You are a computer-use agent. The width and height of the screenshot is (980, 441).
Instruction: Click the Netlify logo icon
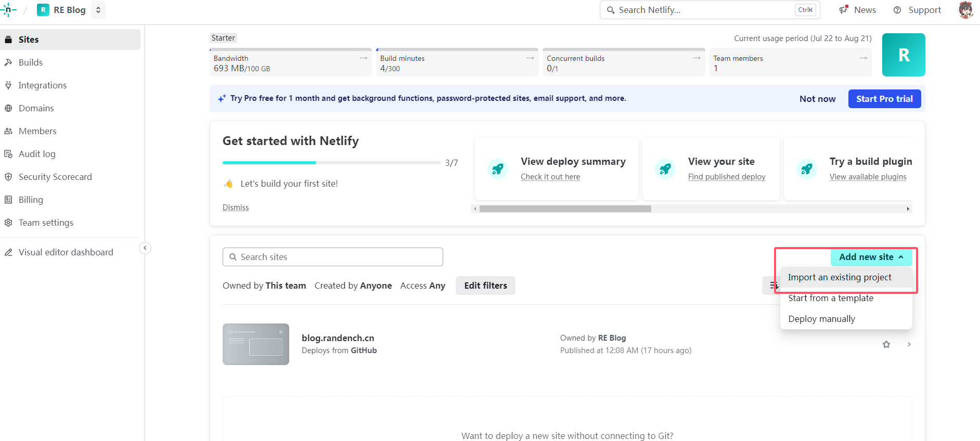(8, 10)
